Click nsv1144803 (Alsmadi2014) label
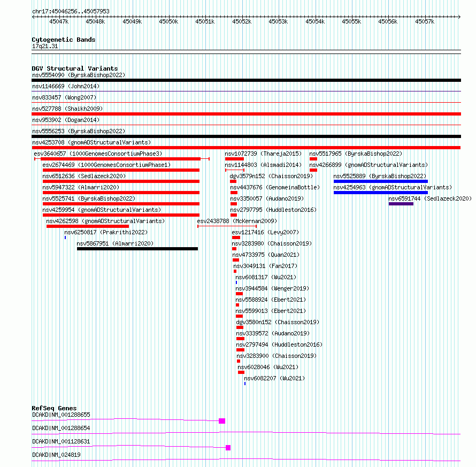Viewport: 476px width, 467px height. coord(263,165)
